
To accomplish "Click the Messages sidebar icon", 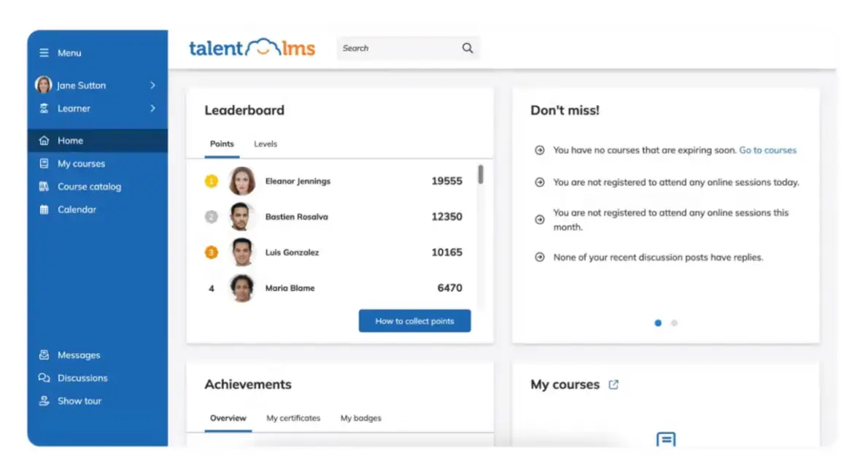I will pyautogui.click(x=44, y=355).
